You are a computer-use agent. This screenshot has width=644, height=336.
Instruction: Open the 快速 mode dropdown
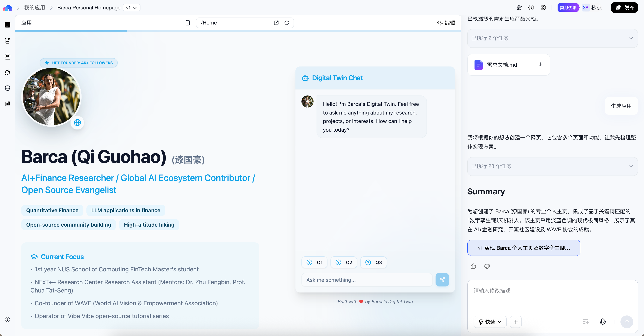tap(490, 322)
